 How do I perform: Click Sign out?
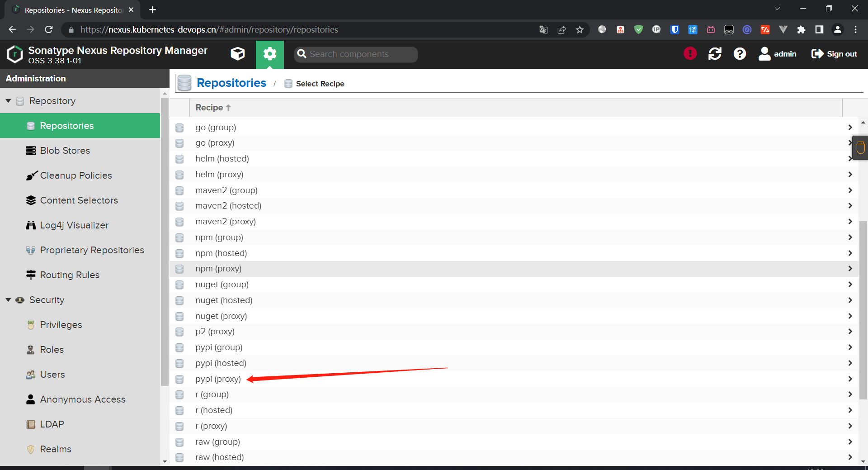[835, 54]
